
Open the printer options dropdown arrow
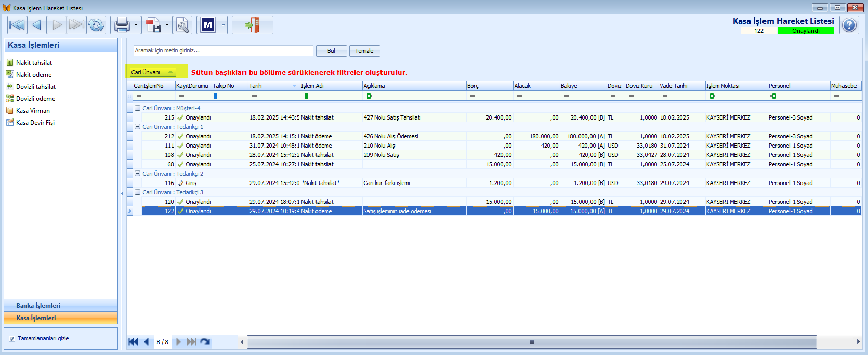136,25
